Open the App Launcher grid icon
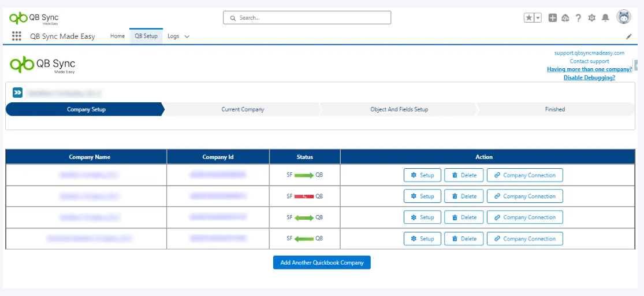The image size is (644, 296). [x=16, y=36]
